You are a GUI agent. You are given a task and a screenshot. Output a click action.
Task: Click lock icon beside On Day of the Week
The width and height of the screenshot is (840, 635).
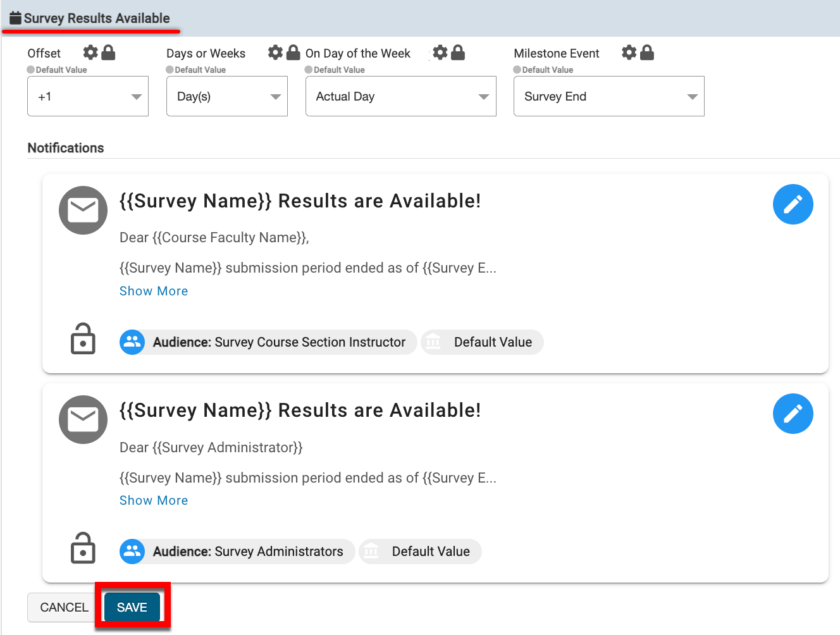tap(458, 52)
